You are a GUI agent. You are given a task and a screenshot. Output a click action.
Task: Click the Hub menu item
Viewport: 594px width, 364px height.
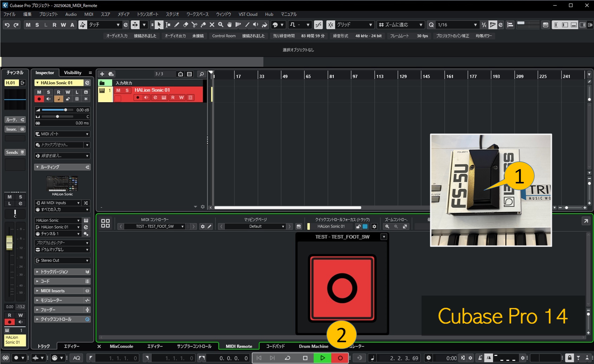pos(269,15)
